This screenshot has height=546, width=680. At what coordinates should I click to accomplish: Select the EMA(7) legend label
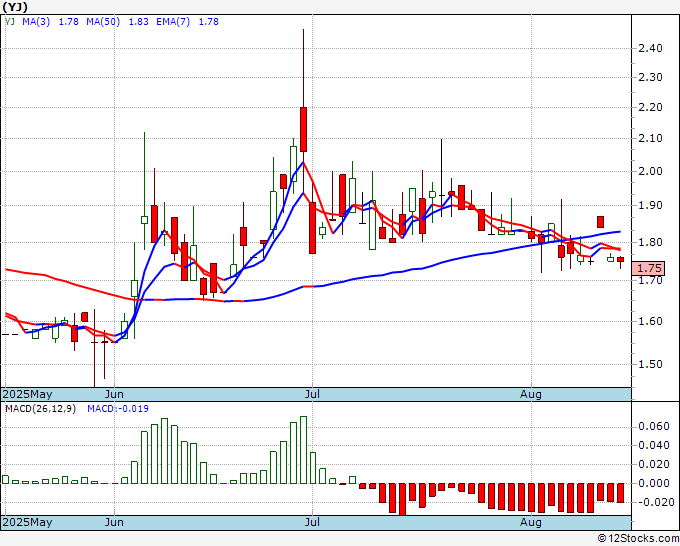tap(173, 22)
